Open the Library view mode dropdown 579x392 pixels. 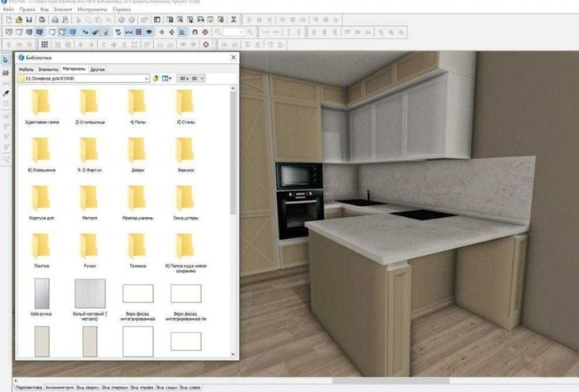[167, 78]
